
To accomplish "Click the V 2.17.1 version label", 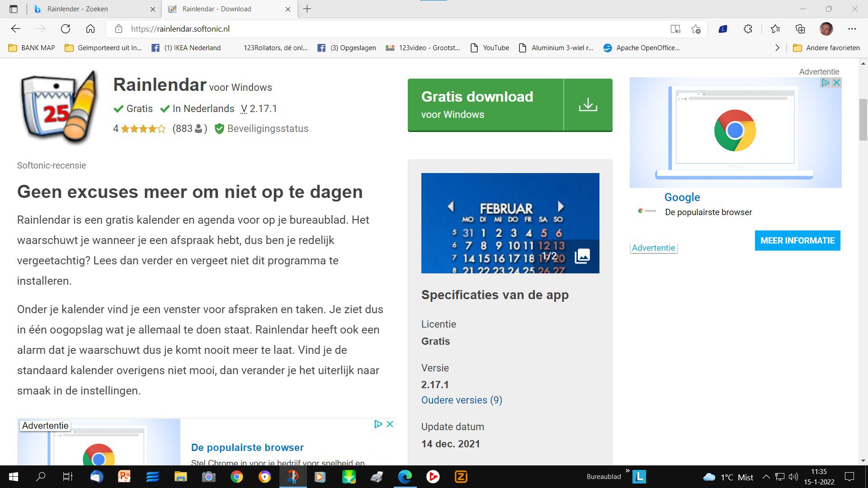I will pyautogui.click(x=259, y=109).
